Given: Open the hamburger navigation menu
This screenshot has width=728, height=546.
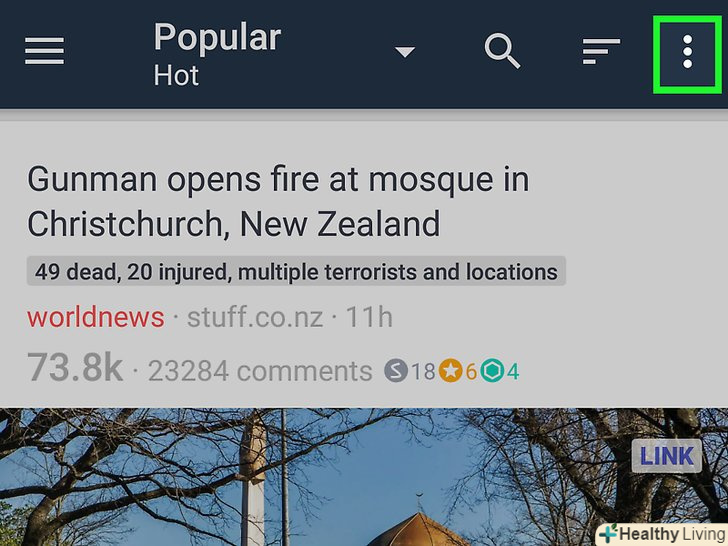Looking at the screenshot, I should [45, 51].
